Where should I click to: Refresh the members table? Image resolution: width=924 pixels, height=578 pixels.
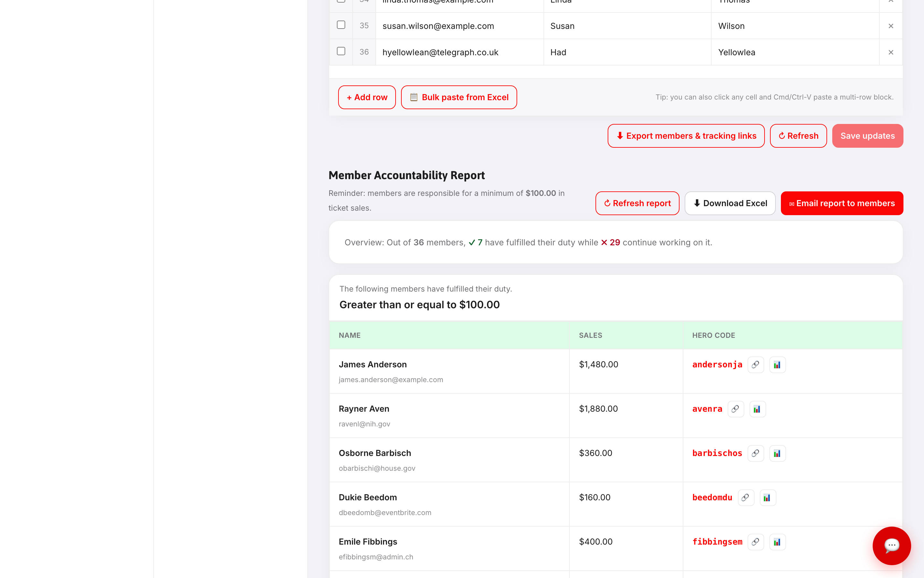pyautogui.click(x=798, y=136)
